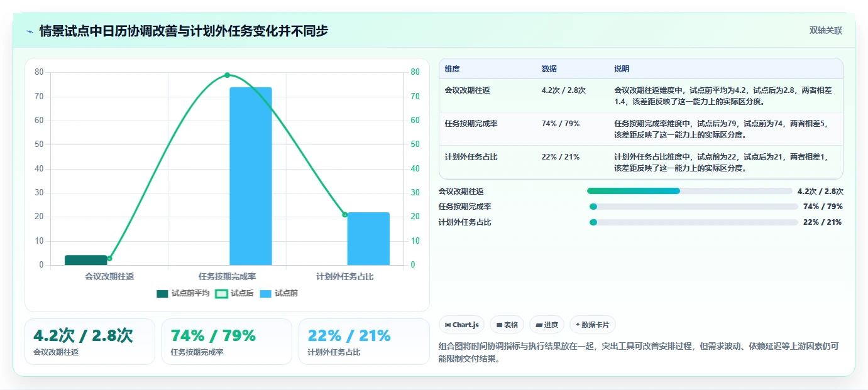The height and width of the screenshot is (390, 868).
Task: Click the 任务按期完成率 progress bar
Action: pyautogui.click(x=694, y=207)
